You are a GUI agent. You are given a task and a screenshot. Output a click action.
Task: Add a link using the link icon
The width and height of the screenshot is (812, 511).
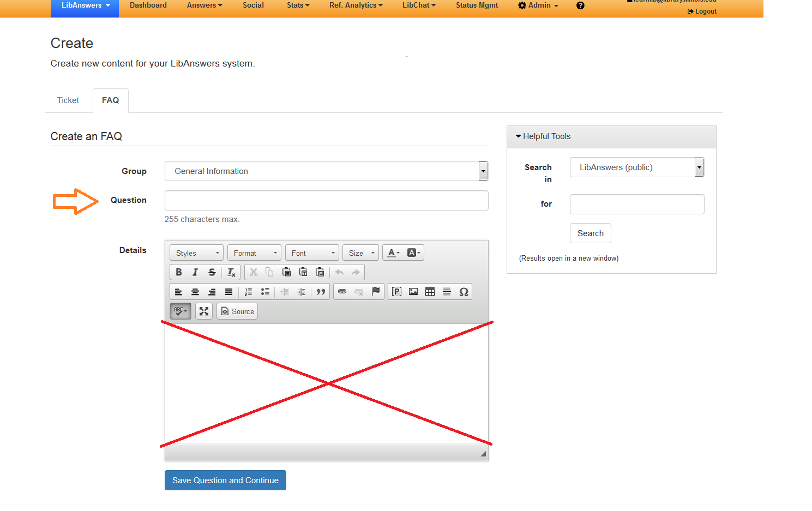coord(342,292)
